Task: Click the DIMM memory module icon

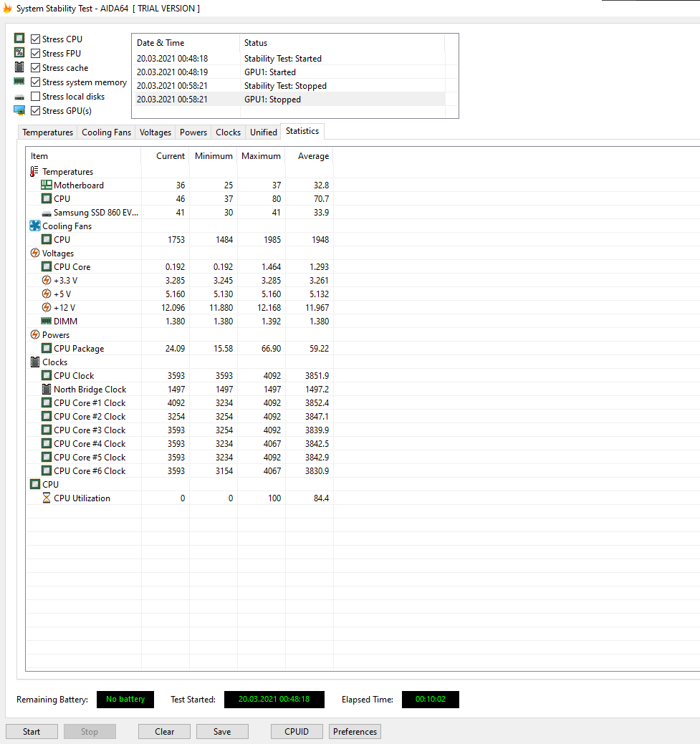Action: [x=46, y=321]
